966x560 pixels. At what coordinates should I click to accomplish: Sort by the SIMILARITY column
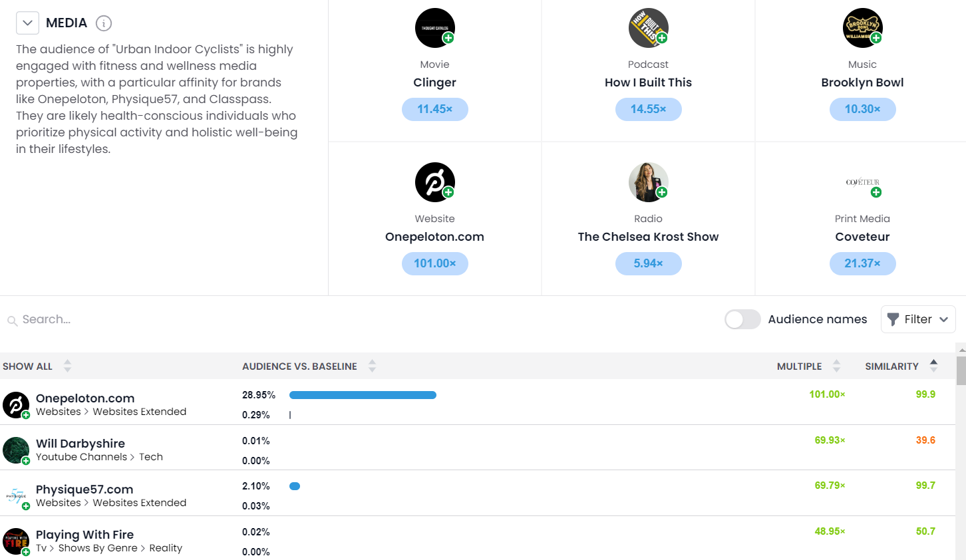pyautogui.click(x=933, y=365)
